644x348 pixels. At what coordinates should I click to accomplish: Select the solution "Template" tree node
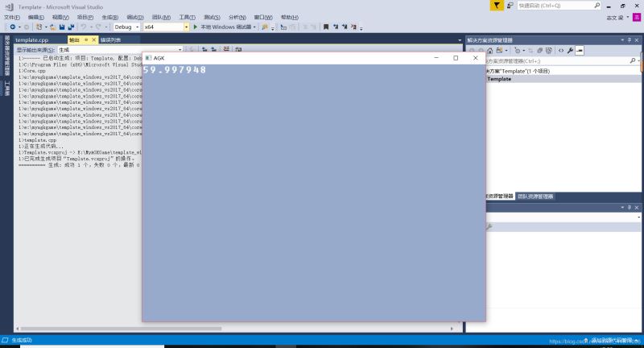point(518,71)
